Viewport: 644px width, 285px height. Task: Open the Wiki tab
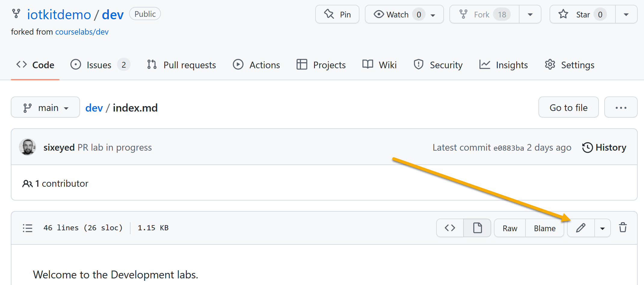379,65
